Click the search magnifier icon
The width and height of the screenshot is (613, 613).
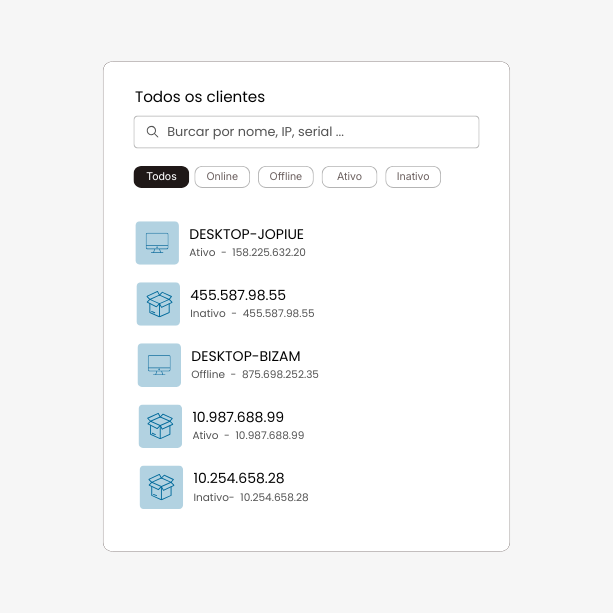tap(153, 132)
